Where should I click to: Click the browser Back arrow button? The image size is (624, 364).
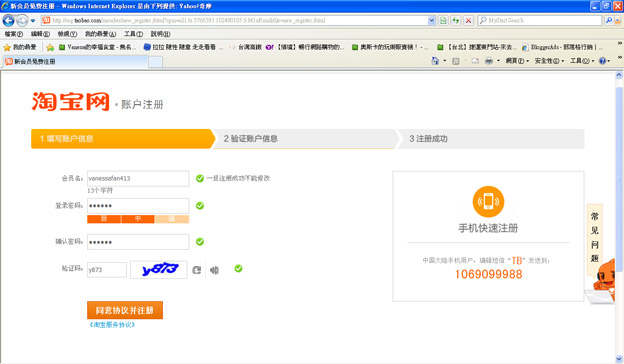pos(8,20)
